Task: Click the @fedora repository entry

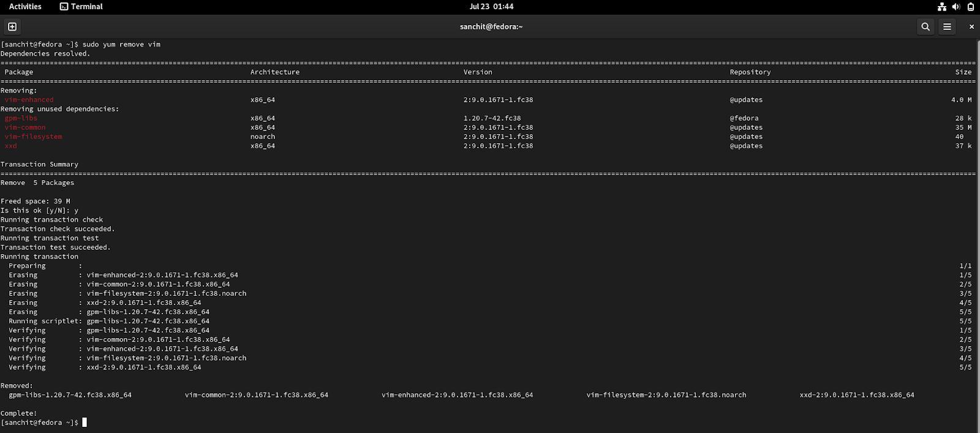Action: (744, 118)
